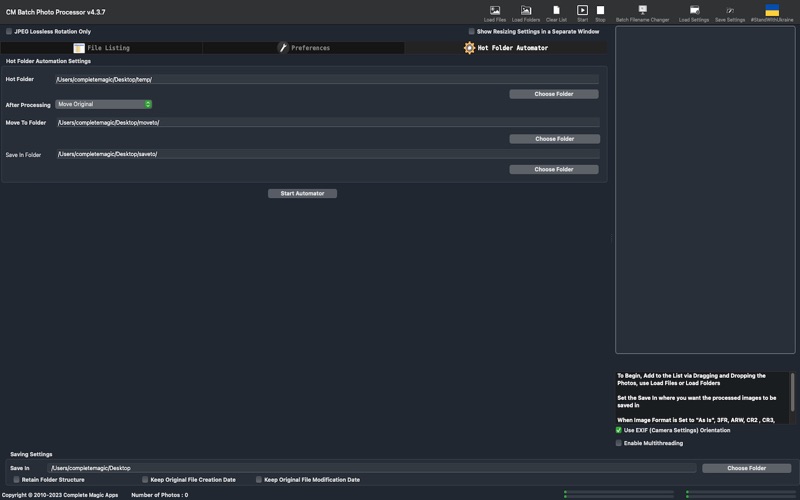Viewport: 800px width, 500px height.
Task: Click the Saving Settings heading
Action: point(31,454)
